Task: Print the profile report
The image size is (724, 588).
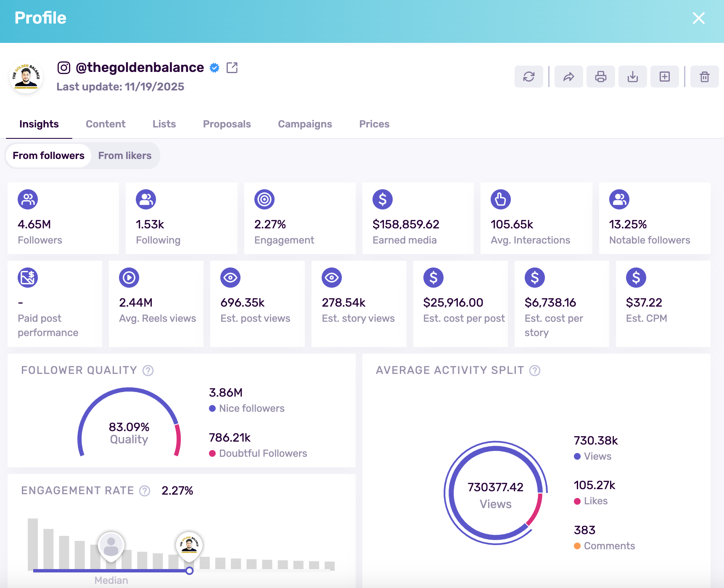Action: click(x=600, y=77)
